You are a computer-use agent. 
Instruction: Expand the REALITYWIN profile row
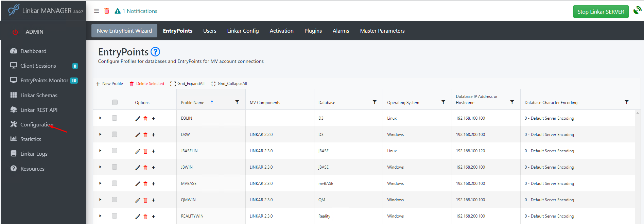point(100,216)
